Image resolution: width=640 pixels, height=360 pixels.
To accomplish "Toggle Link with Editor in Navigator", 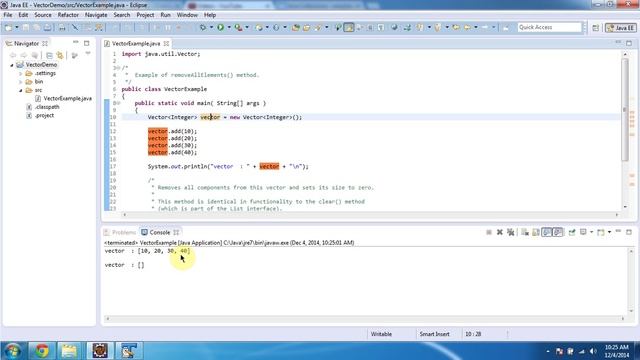I will point(60,55).
